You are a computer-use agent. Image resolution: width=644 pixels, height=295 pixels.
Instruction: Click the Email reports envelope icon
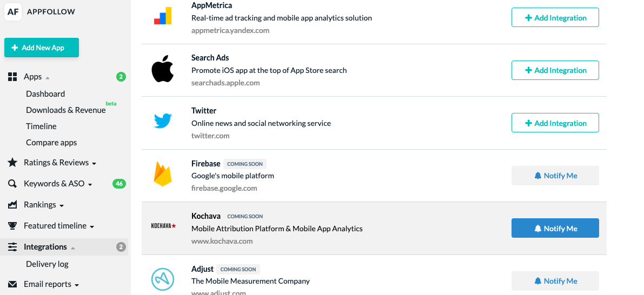coord(13,284)
